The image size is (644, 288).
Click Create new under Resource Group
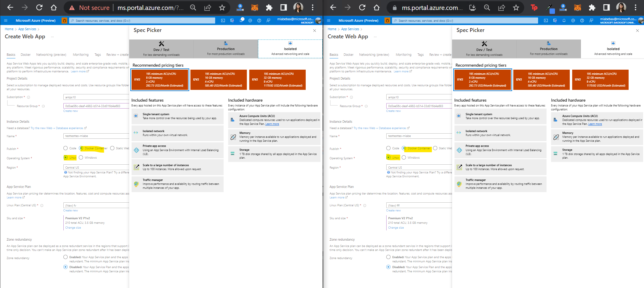click(x=71, y=111)
